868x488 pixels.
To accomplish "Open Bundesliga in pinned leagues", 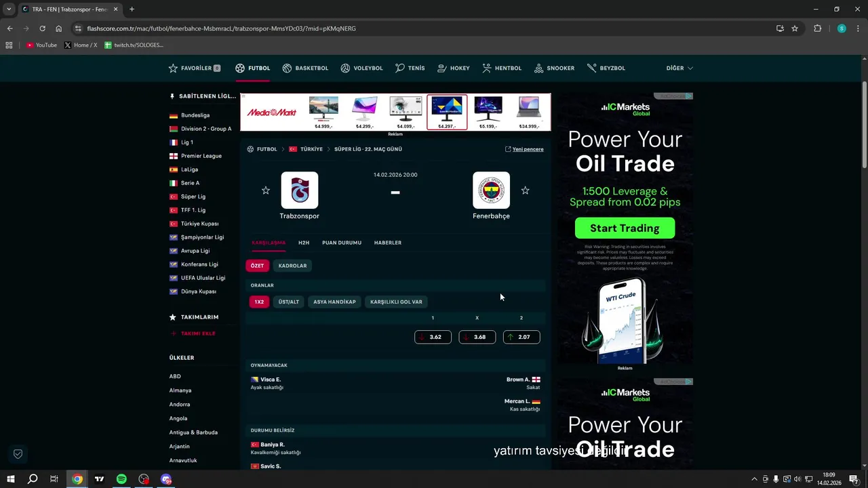I will click(195, 115).
